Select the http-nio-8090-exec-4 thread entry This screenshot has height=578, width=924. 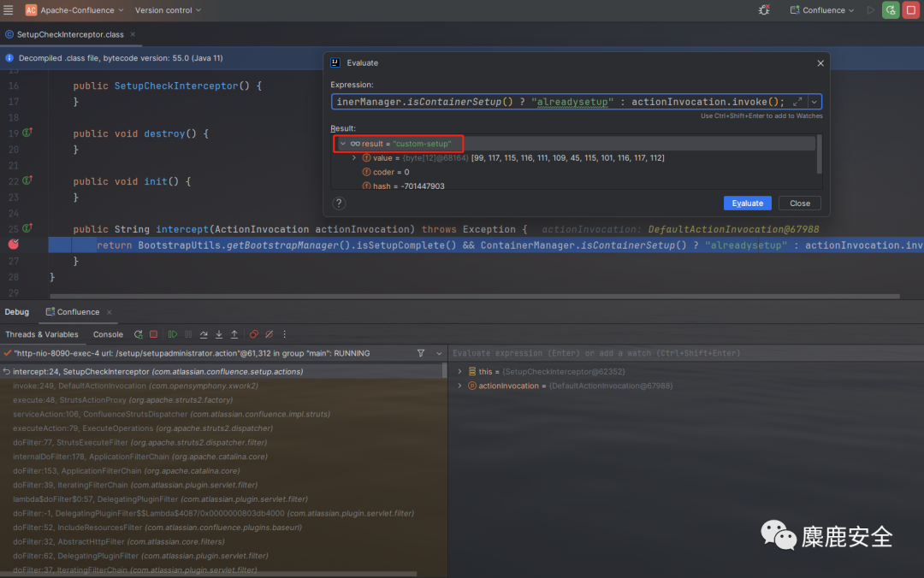click(x=192, y=353)
